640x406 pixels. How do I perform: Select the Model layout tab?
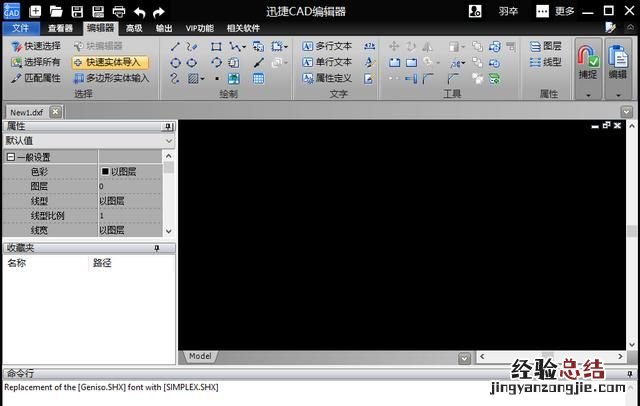point(200,356)
